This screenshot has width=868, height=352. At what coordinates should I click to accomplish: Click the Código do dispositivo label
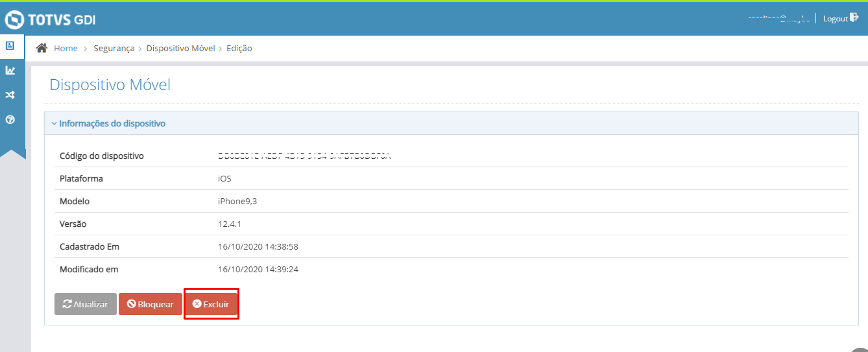click(x=102, y=156)
